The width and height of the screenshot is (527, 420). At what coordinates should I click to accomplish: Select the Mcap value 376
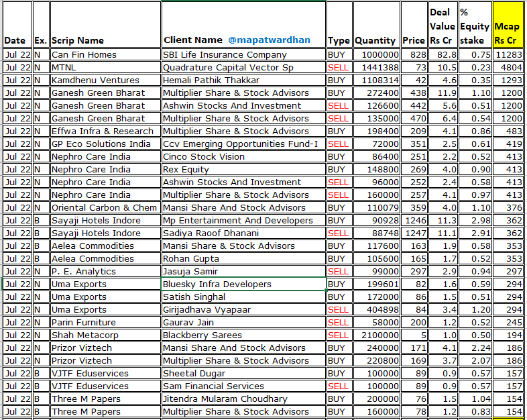coord(508,207)
